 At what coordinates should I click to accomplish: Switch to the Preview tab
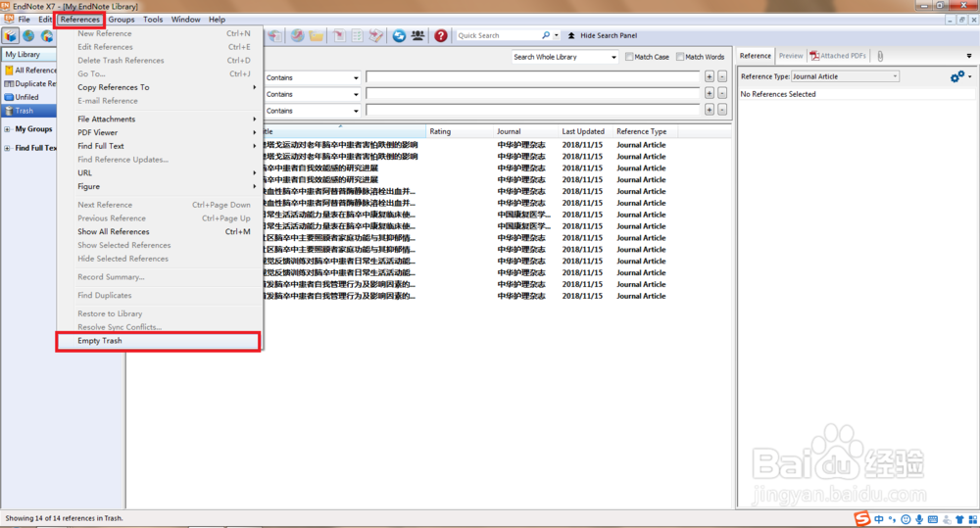click(x=791, y=56)
